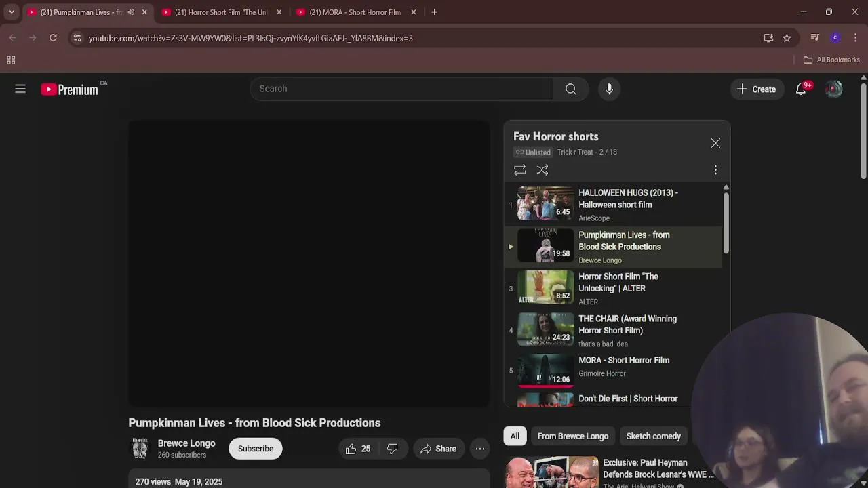Open the ArieScope channel text
Screen dimensions: 868x488
(594, 218)
